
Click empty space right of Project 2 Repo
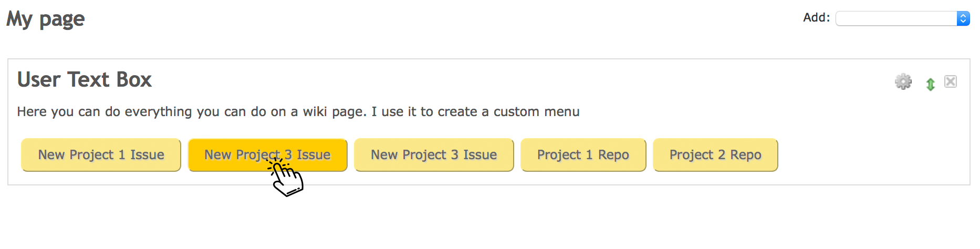(872, 155)
